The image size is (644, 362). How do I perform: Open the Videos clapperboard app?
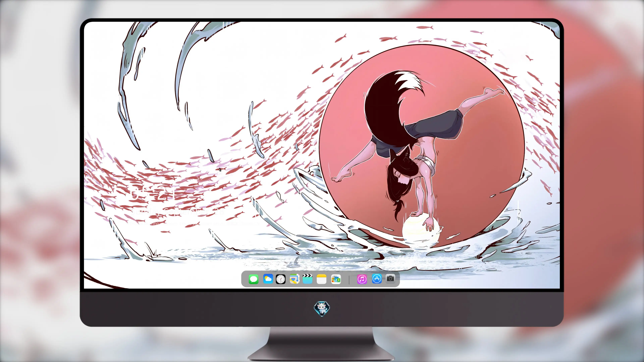coord(308,279)
